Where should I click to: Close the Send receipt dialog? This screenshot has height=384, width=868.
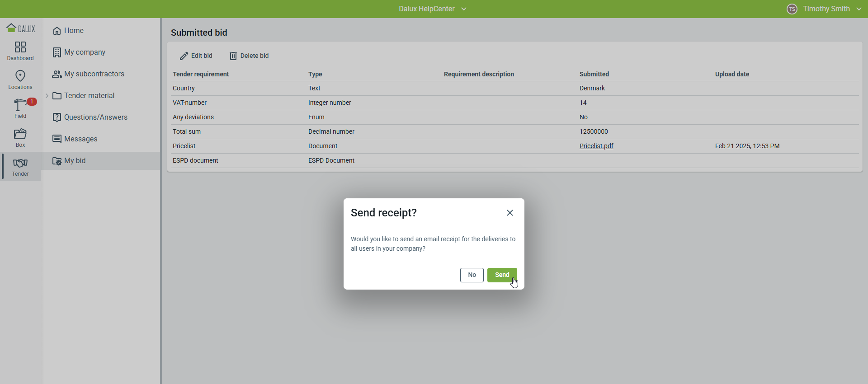pos(510,213)
